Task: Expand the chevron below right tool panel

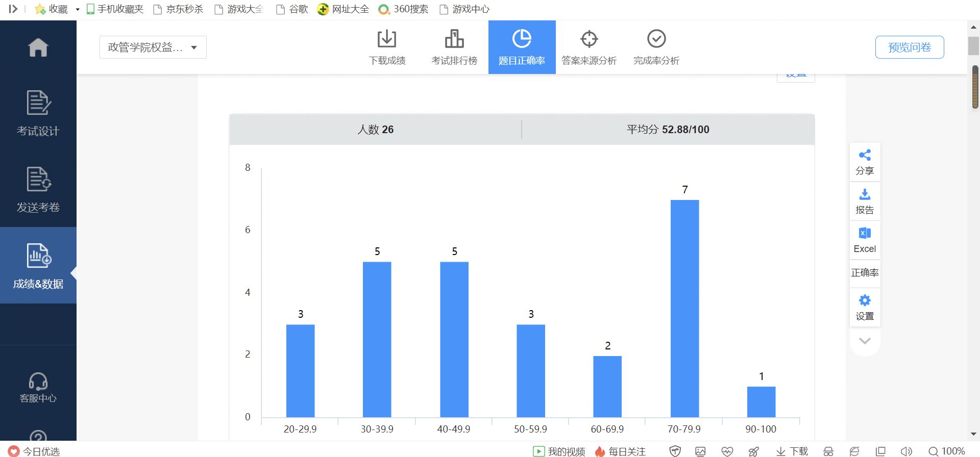Action: pyautogui.click(x=864, y=341)
